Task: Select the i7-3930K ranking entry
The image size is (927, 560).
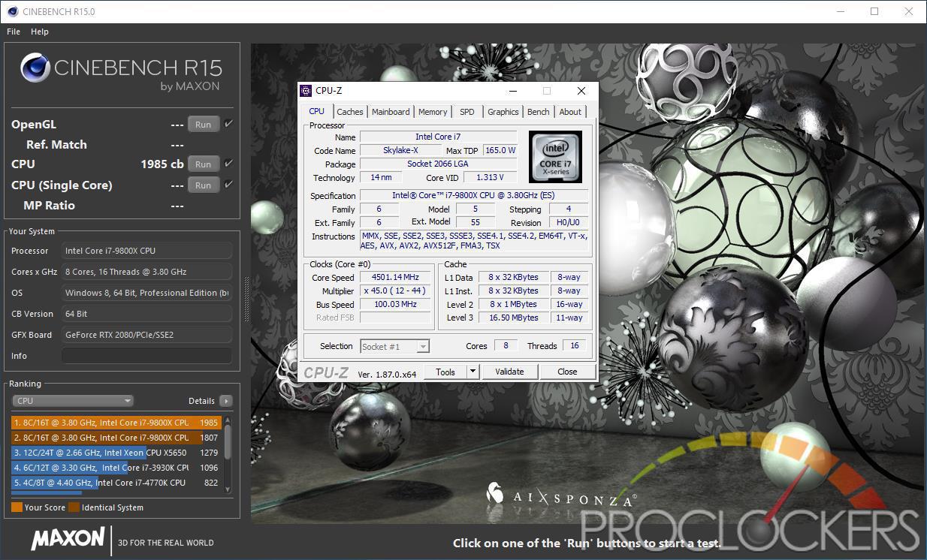Action: point(116,468)
